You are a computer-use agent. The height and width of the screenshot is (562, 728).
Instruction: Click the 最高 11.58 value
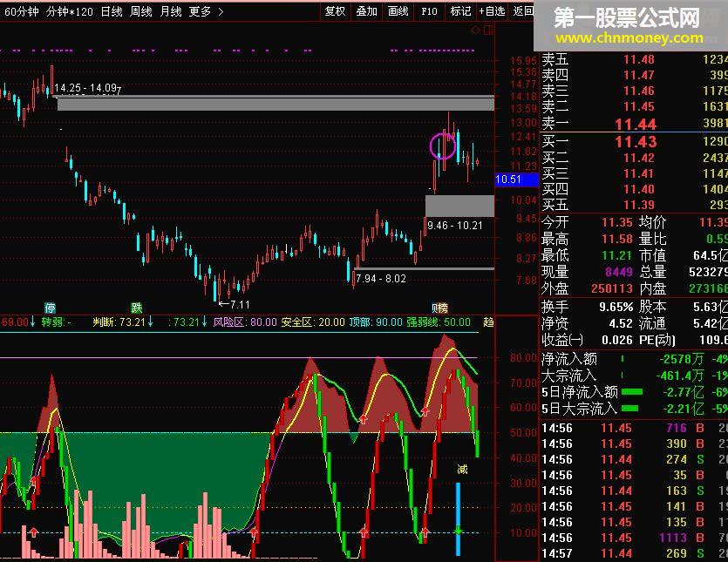click(617, 239)
